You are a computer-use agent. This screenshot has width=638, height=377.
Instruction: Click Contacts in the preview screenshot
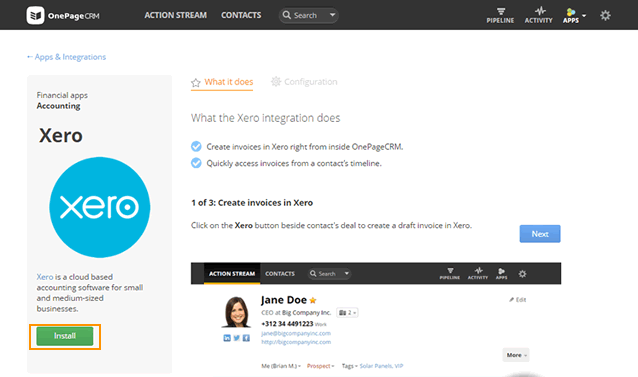280,274
